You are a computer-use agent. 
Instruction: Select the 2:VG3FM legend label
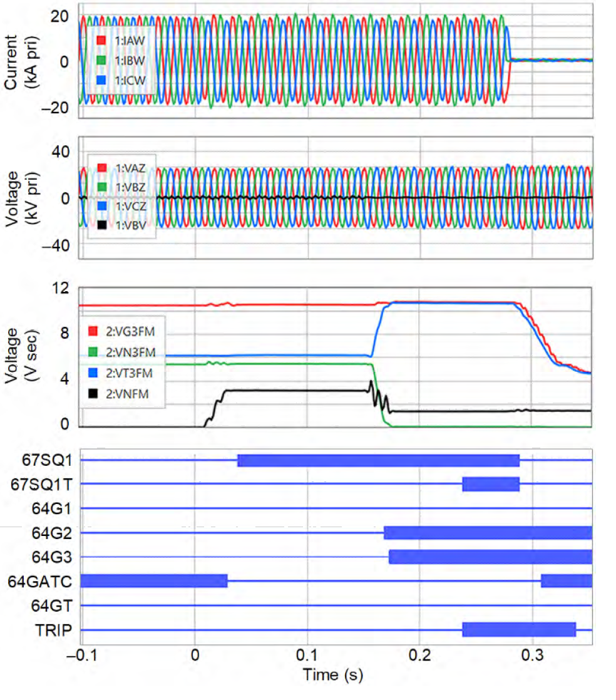130,331
